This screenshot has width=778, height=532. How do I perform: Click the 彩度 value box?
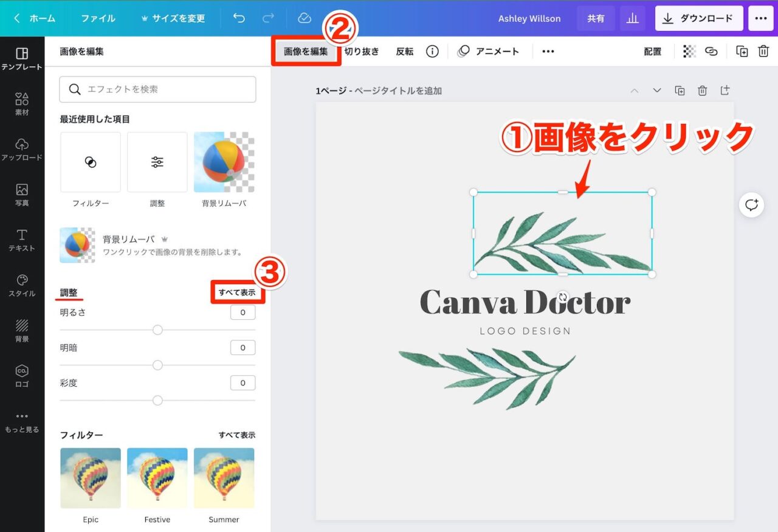coord(243,383)
